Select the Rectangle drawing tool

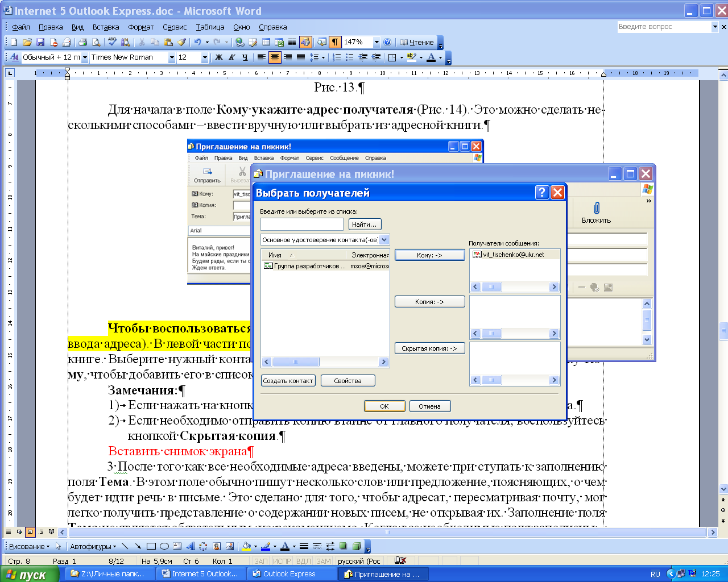pyautogui.click(x=151, y=546)
